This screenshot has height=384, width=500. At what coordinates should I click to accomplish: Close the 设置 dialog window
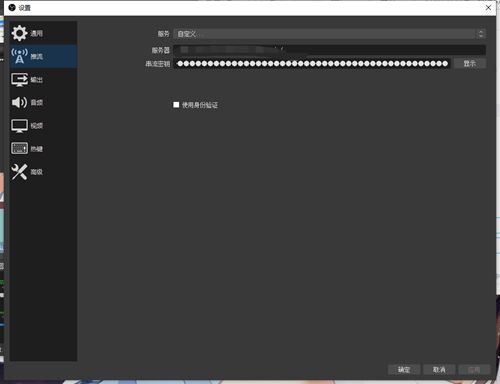488,8
